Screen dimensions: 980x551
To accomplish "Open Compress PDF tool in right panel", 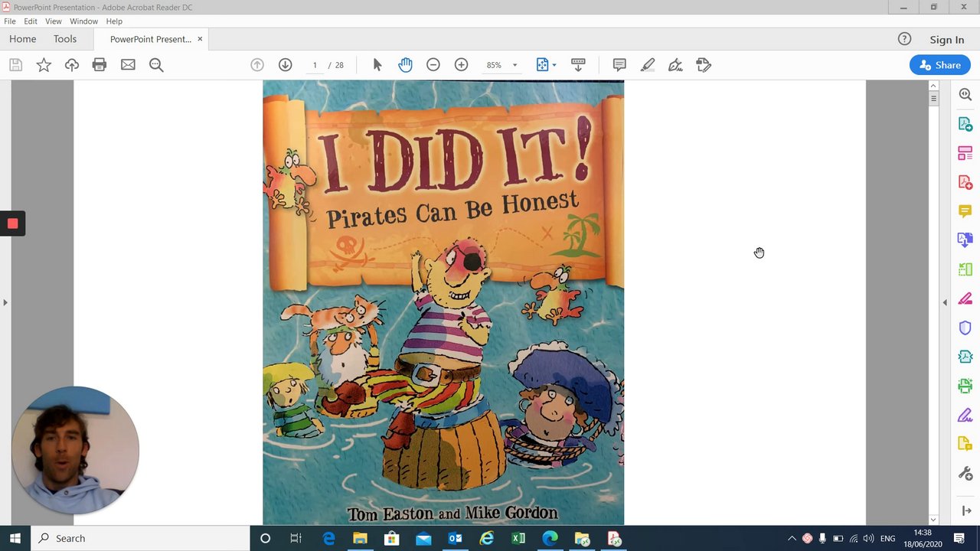I will coord(965,357).
